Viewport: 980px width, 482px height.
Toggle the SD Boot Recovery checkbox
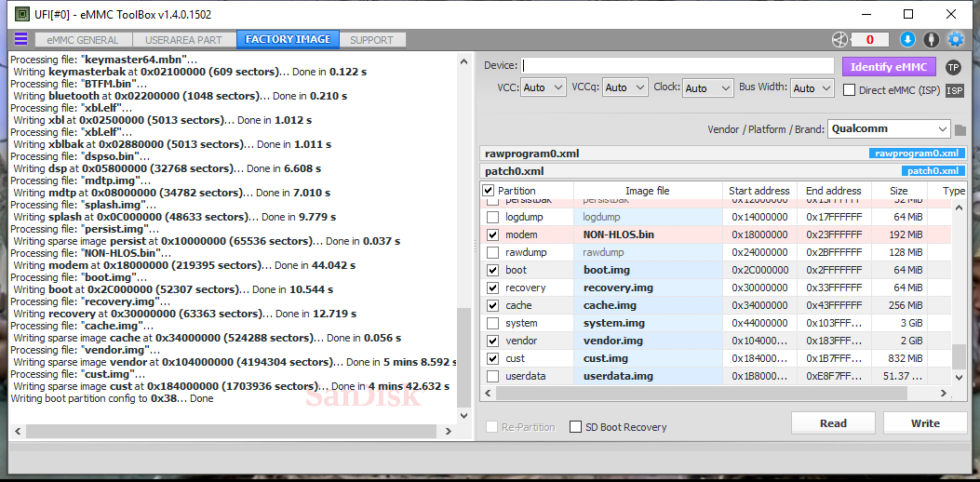576,427
